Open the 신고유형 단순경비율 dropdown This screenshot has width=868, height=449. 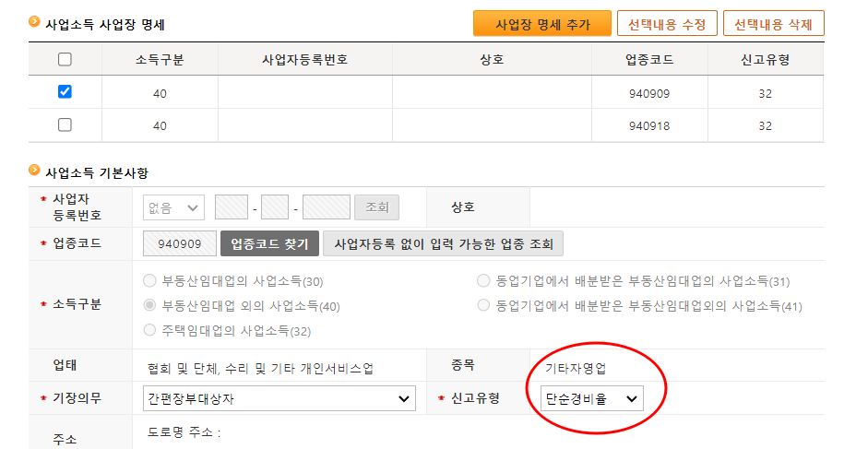coord(591,398)
